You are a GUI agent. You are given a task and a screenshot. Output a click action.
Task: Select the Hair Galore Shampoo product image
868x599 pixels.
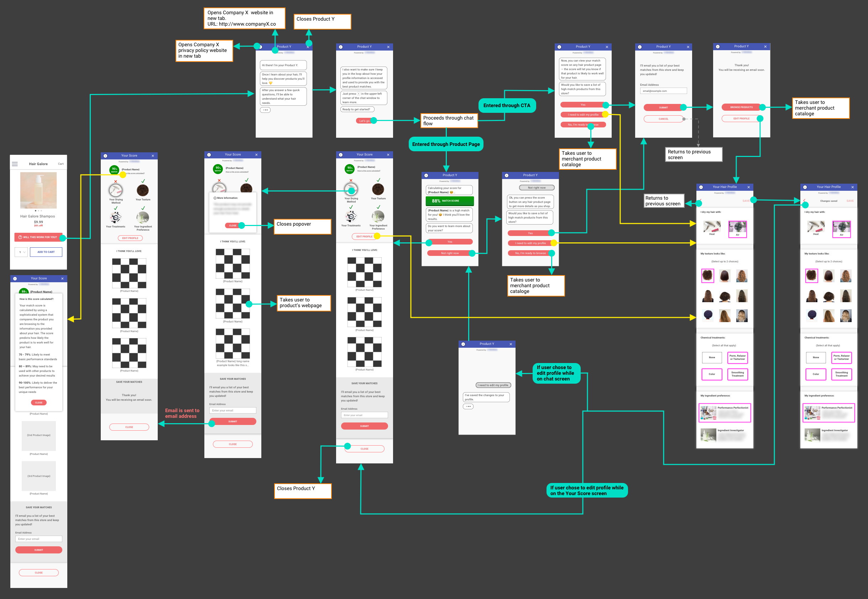coord(38,190)
